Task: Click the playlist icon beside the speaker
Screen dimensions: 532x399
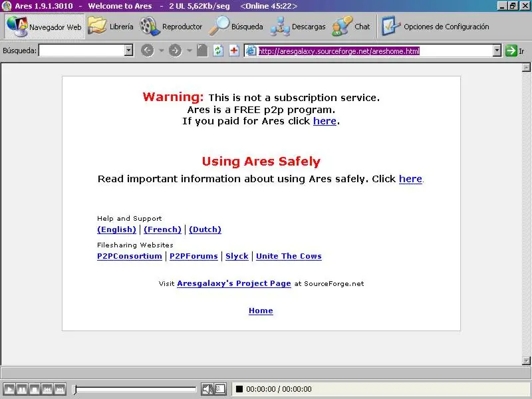Action: [x=220, y=389]
